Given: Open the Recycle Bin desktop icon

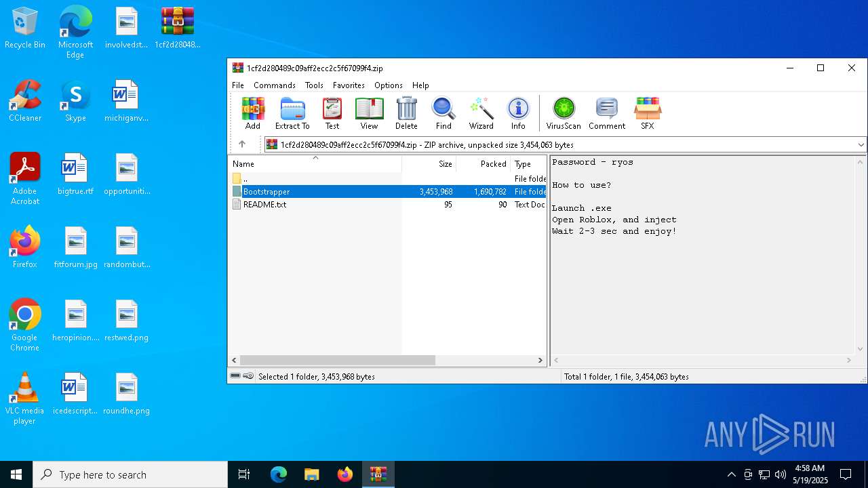Looking at the screenshot, I should pyautogui.click(x=25, y=28).
